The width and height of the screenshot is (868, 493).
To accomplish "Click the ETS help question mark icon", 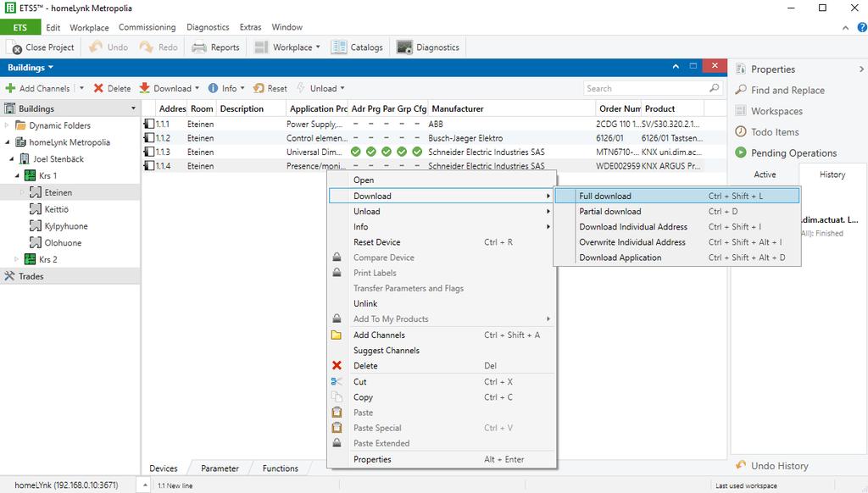I will [x=862, y=27].
